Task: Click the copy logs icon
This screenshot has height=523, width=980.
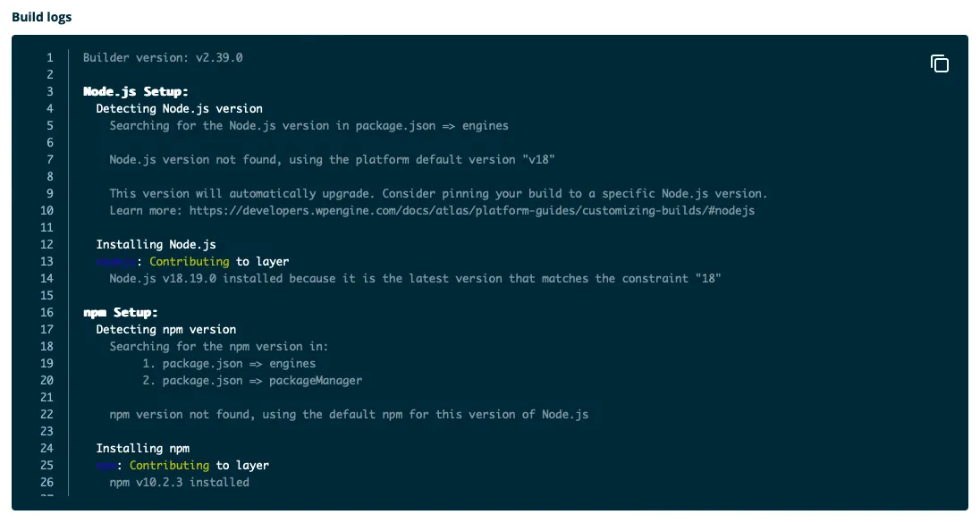Action: (x=940, y=63)
